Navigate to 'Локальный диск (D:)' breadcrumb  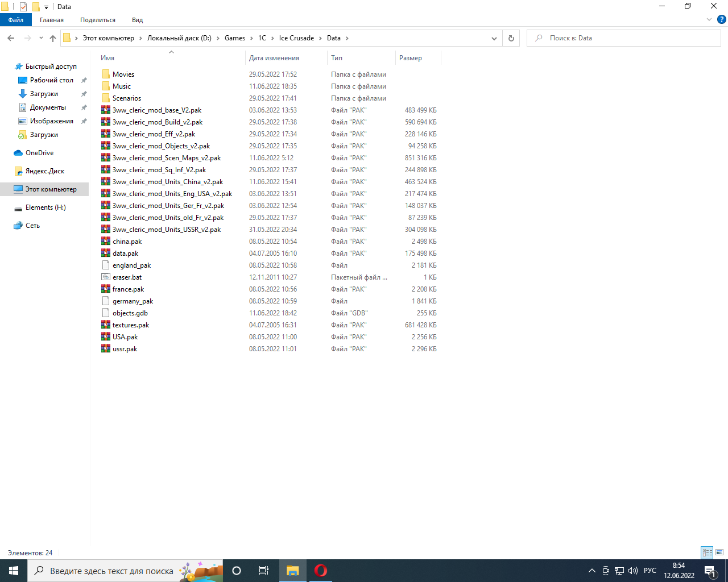[x=179, y=38]
